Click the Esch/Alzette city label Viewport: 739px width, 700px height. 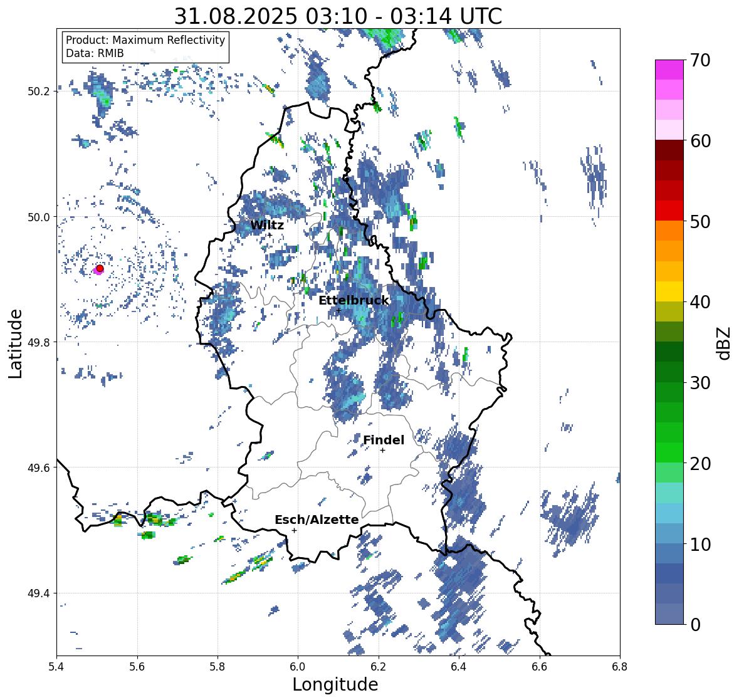(x=317, y=520)
